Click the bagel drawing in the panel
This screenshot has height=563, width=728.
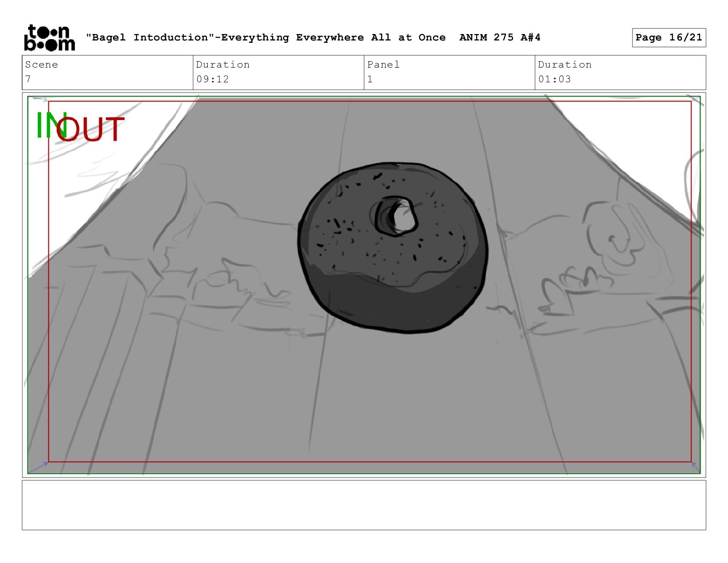point(393,247)
